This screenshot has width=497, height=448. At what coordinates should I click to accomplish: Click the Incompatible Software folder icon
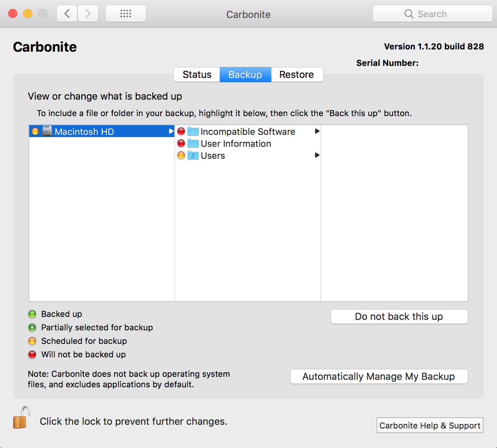pos(193,131)
